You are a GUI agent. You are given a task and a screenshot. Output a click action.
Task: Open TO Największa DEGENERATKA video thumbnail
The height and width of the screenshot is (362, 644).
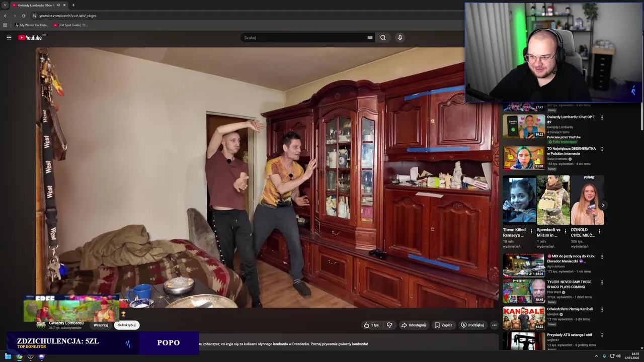coord(524,158)
